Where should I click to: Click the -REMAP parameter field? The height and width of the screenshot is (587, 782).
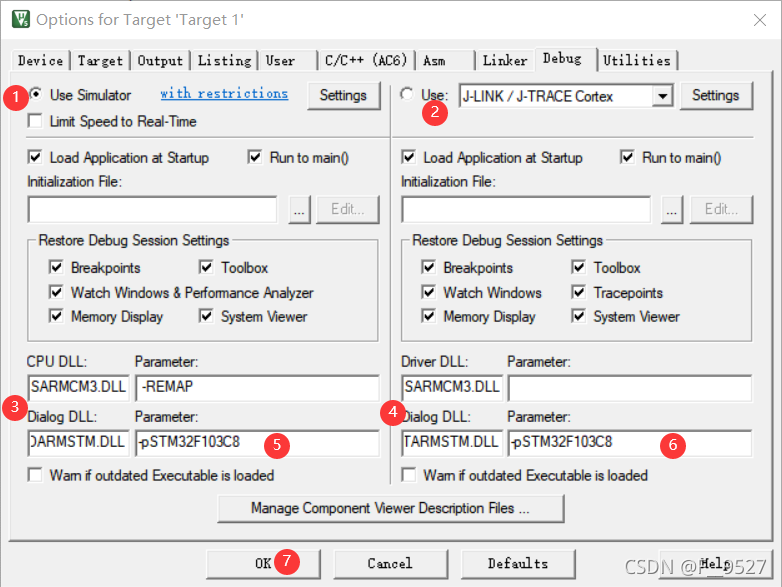coord(257,388)
